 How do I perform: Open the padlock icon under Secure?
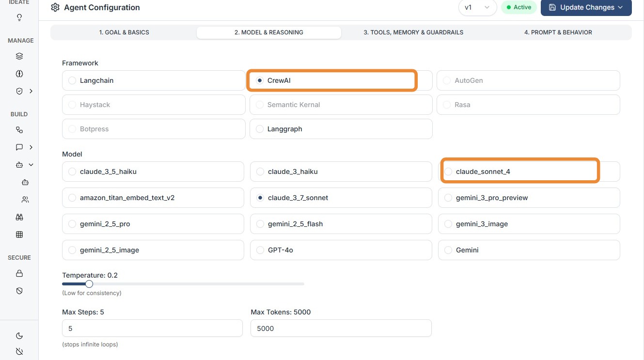click(x=19, y=273)
